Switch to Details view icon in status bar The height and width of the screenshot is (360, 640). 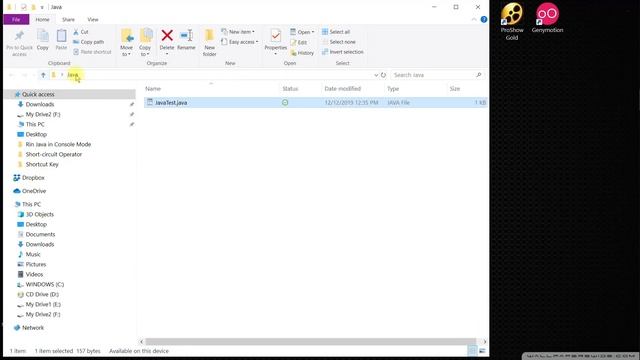coord(472,351)
